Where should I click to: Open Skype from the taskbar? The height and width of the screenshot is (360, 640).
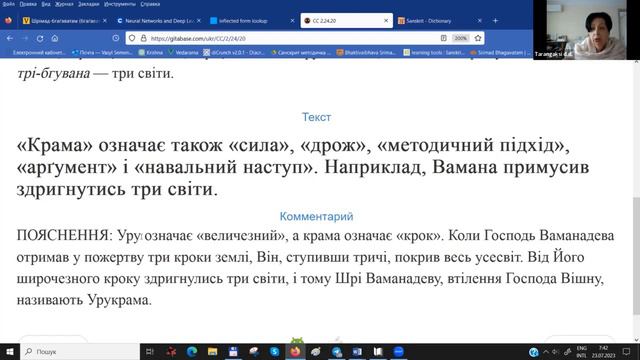[x=275, y=351]
